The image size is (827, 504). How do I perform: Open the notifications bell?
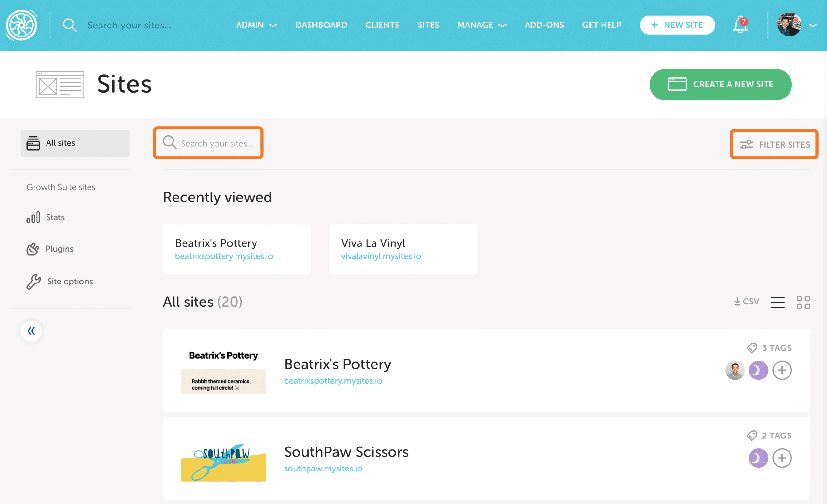[740, 25]
